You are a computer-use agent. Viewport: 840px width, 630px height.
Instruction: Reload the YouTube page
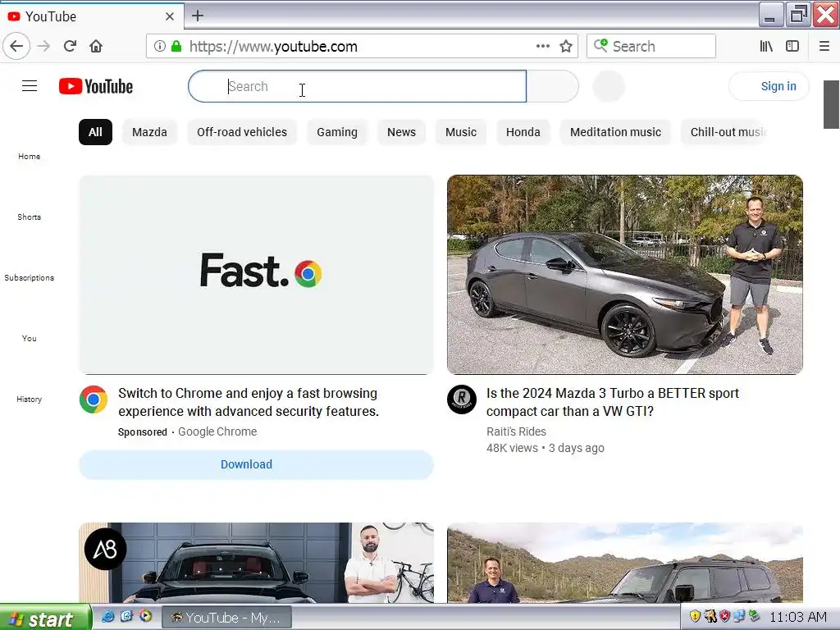tap(70, 47)
